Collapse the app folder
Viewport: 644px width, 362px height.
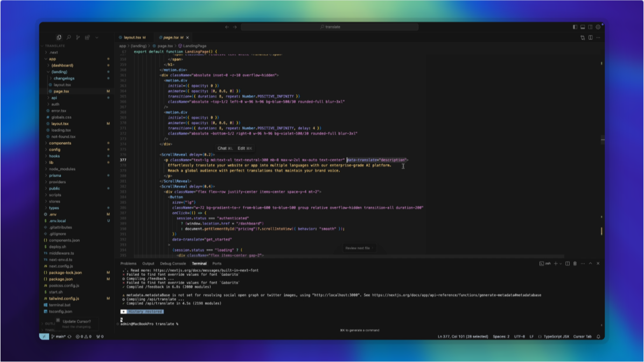[53, 59]
